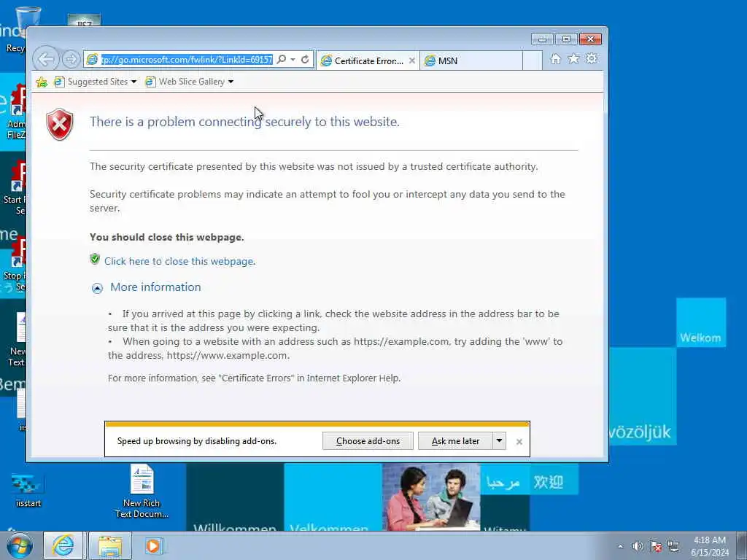
Task: Select New Rich Text Document desktop icon
Action: (x=142, y=491)
